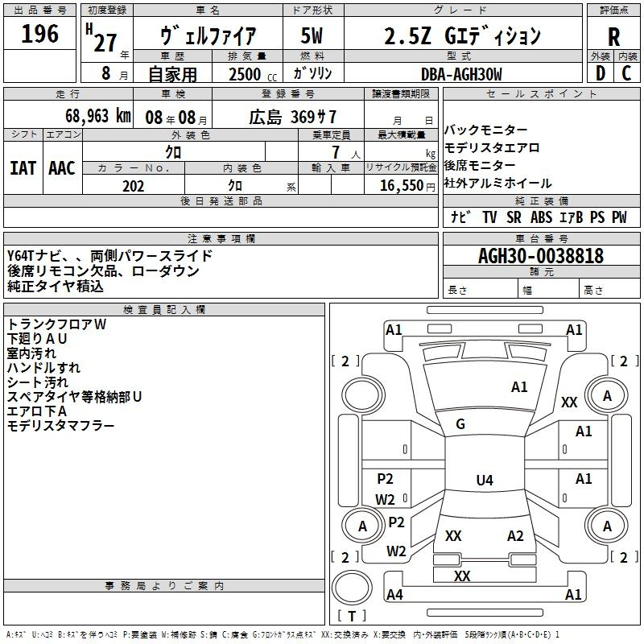The width and height of the screenshot is (644, 644).
Task: Click exterior colour クロ
Action: coord(173,152)
